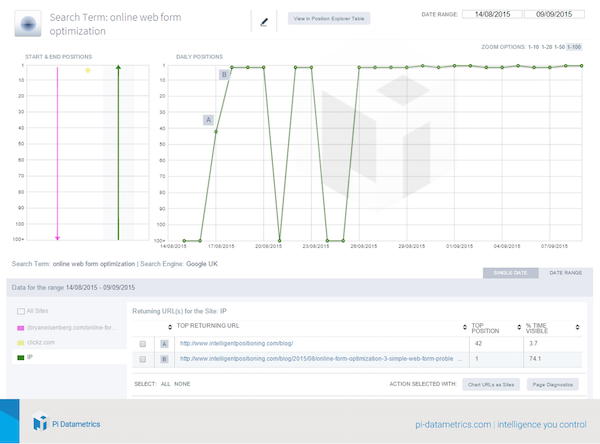Click chart marker A on the line
This screenshot has width=600, height=444.
tap(208, 120)
